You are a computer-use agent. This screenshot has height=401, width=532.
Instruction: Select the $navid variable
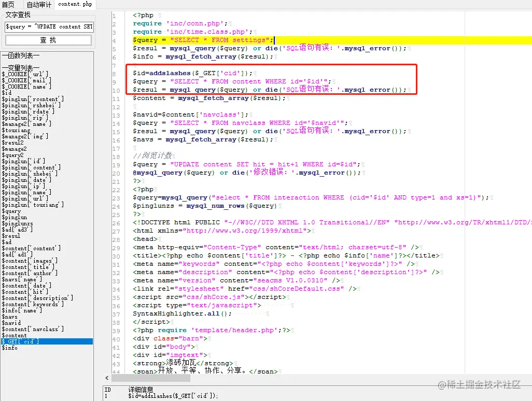pyautogui.click(x=11, y=323)
